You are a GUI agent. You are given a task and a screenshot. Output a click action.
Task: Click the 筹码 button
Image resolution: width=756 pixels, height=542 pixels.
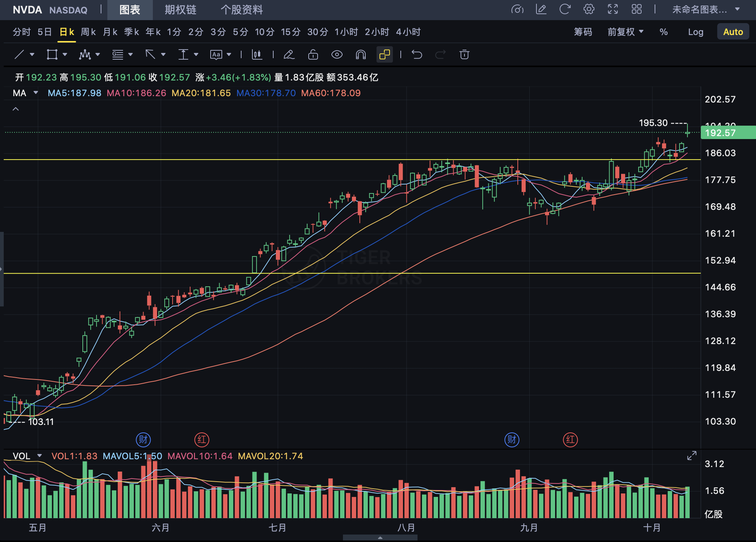583,32
